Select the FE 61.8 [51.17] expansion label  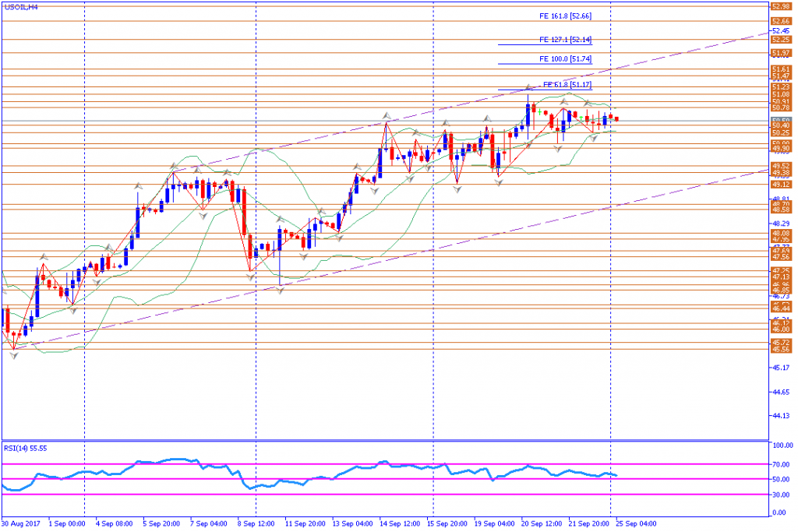coord(567,84)
